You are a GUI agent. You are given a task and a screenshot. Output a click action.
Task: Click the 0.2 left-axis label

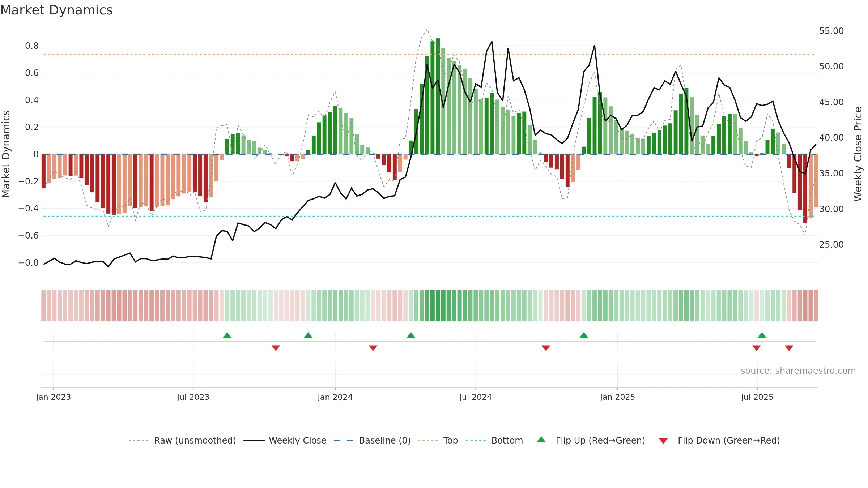(x=32, y=127)
